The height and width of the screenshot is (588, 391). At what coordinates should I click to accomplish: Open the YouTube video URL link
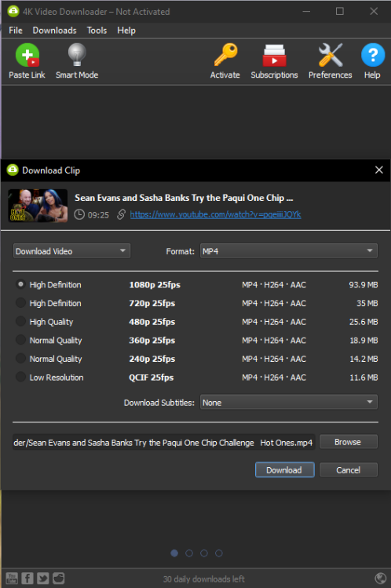click(216, 214)
